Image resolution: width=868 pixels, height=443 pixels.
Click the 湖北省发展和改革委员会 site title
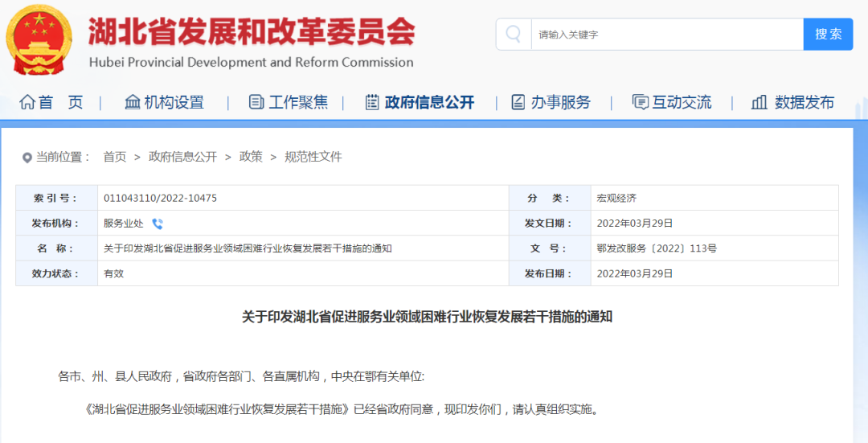click(x=252, y=31)
